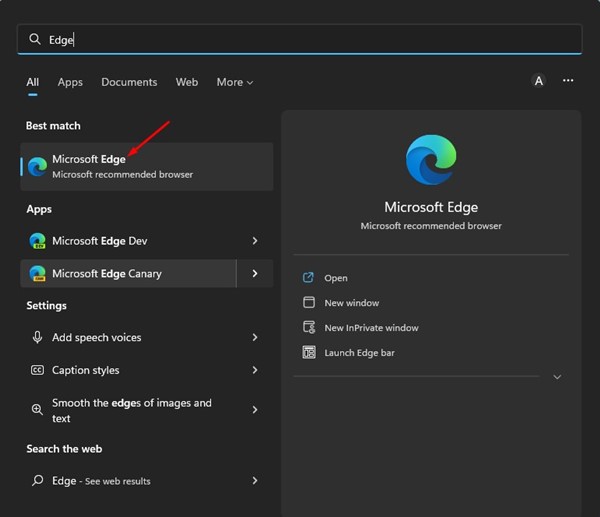Click the New window icon

click(x=309, y=302)
